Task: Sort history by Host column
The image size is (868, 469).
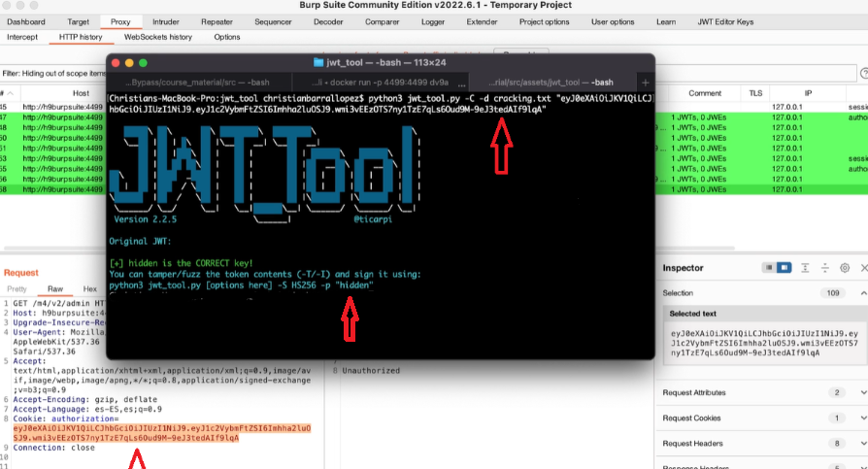Action: point(81,93)
